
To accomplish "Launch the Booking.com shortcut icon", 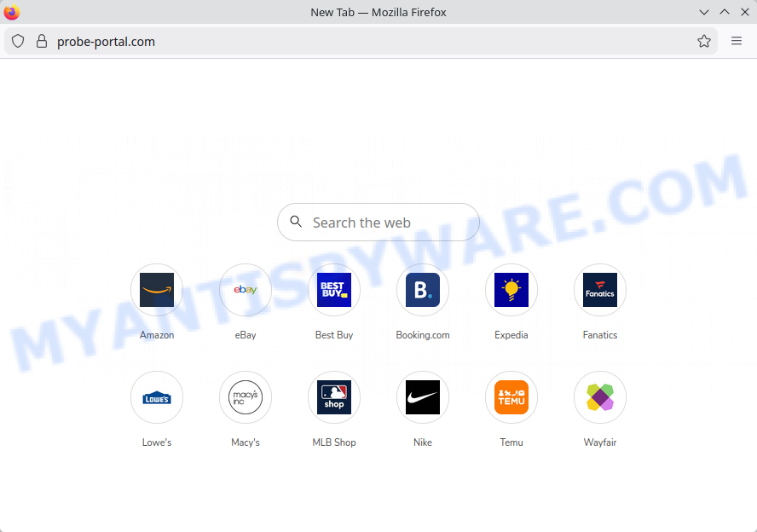I will pos(423,290).
